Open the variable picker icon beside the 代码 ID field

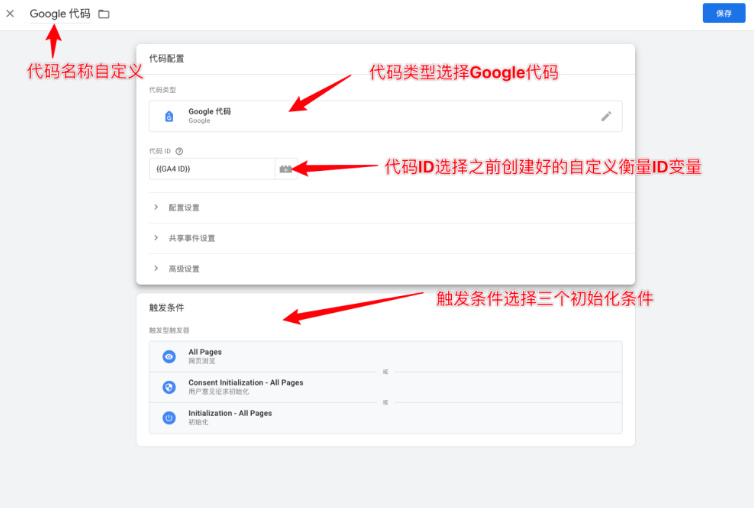286,169
